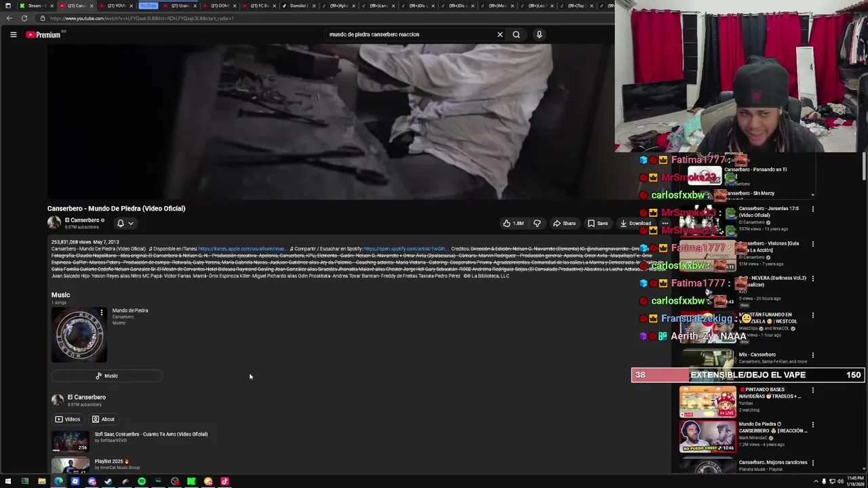Open About tab of El Canserbero
This screenshot has width=868, height=488.
(x=103, y=419)
